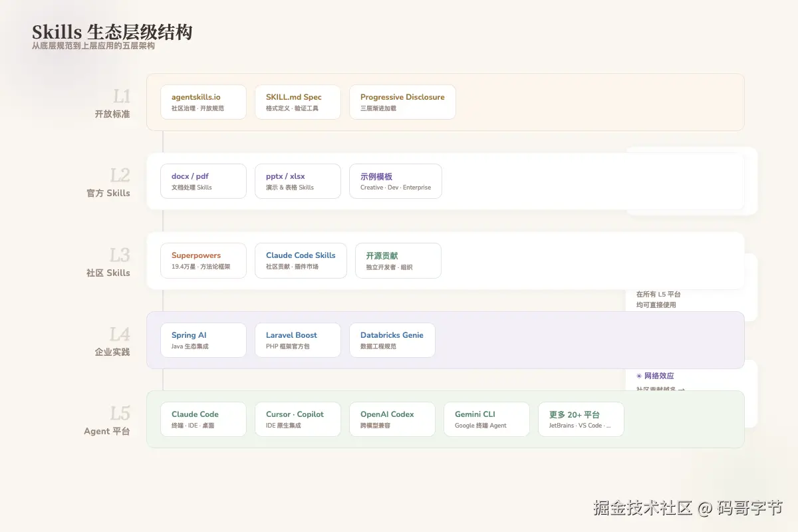Click the Spring AI card
798x532 pixels.
point(203,340)
